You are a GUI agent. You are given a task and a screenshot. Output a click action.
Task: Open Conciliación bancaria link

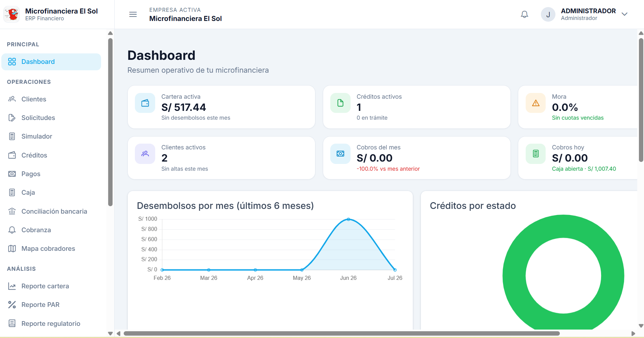51,211
